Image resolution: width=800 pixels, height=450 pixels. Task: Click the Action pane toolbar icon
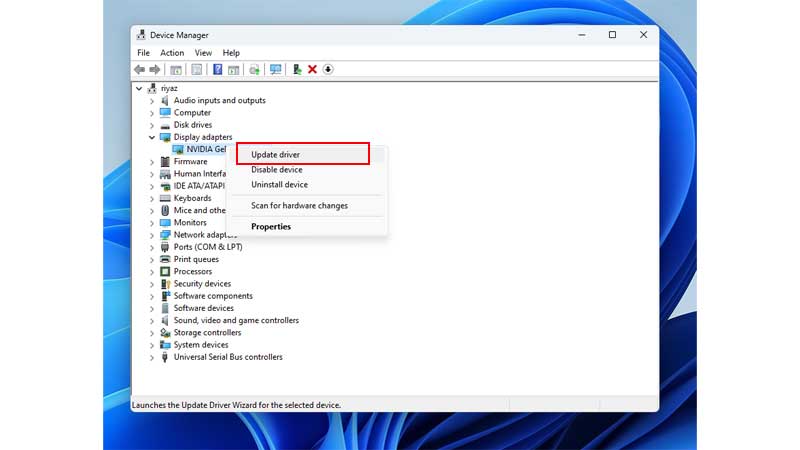click(x=234, y=69)
